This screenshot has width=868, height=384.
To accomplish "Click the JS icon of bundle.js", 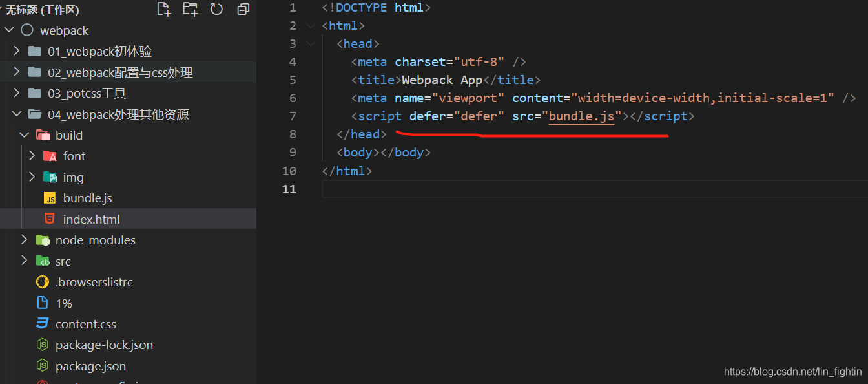I will [x=50, y=198].
